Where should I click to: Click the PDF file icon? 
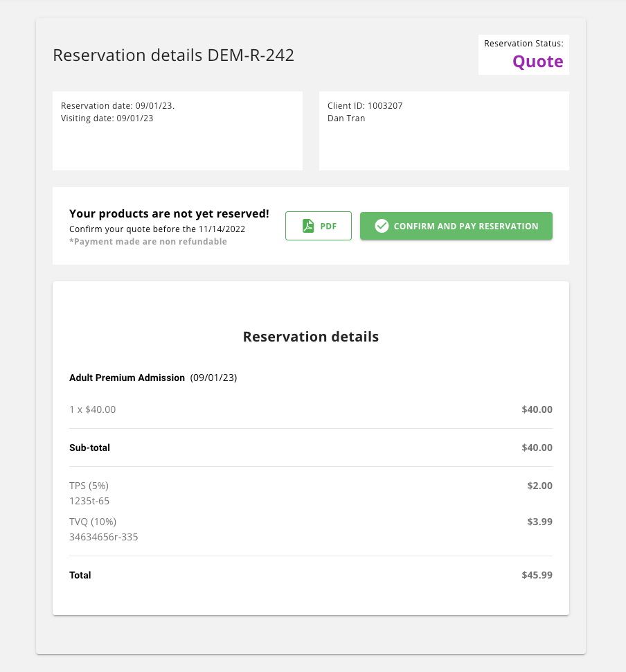point(308,227)
